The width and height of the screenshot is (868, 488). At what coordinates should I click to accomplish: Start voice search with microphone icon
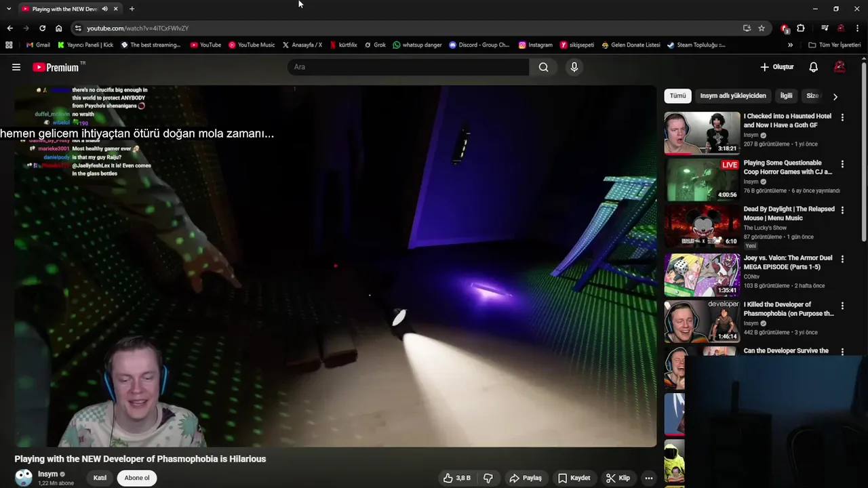coord(574,67)
